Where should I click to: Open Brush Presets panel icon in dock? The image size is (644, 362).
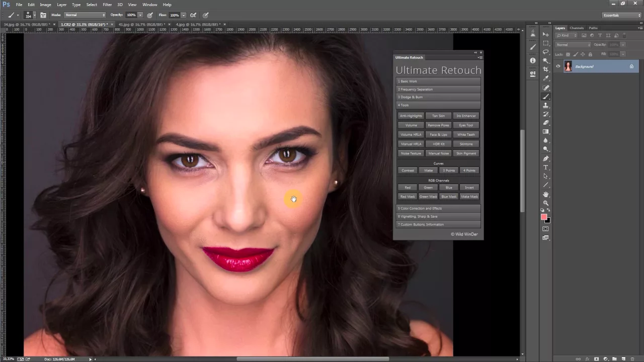(533, 47)
